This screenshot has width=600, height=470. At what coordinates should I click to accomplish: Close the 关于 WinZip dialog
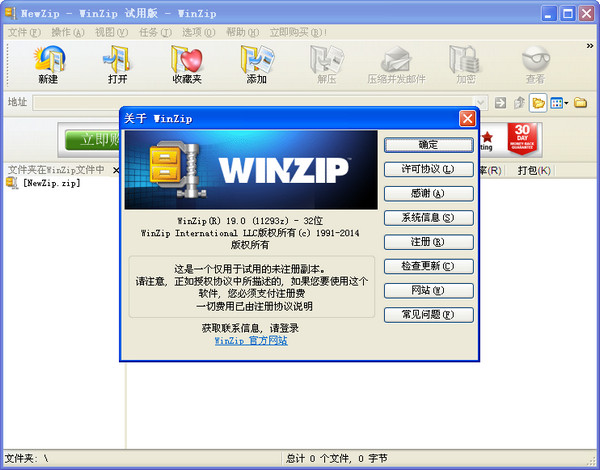(466, 118)
